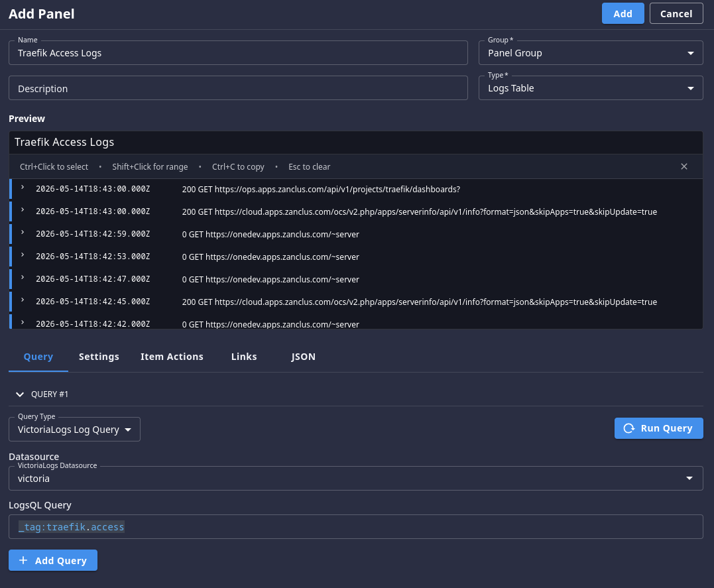Open the Type dropdown Logs Table

point(591,88)
